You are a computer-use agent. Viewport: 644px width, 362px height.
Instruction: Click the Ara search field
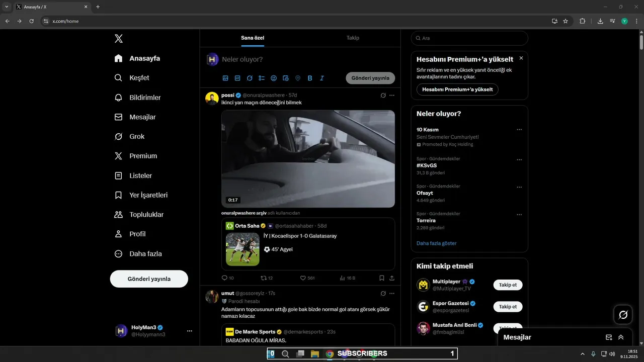point(469,38)
